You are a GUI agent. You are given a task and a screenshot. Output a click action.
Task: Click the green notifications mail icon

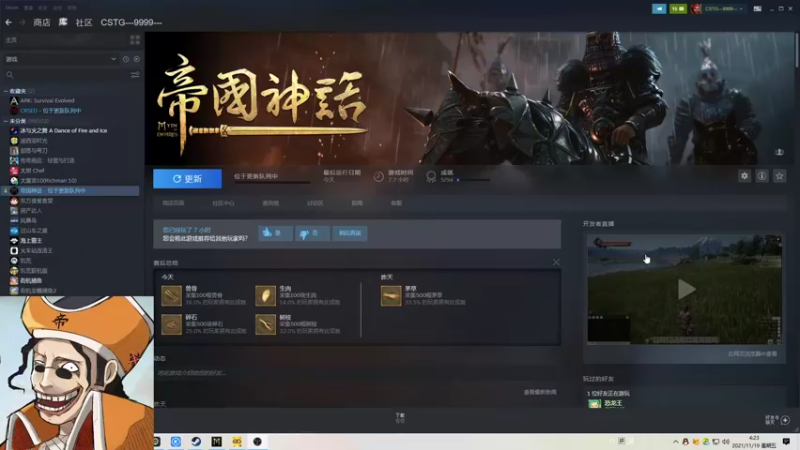(x=678, y=9)
